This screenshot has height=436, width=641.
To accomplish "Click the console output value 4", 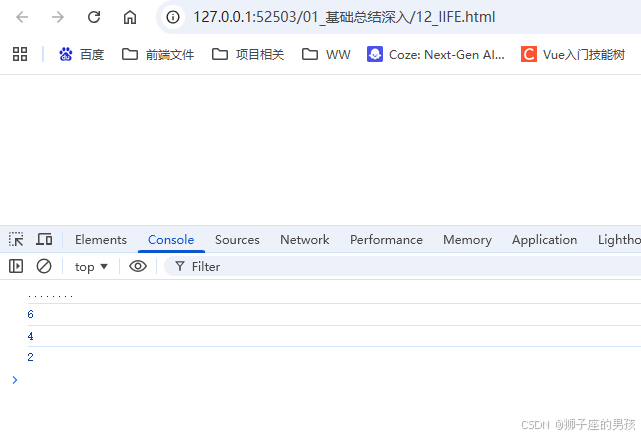I will (x=30, y=336).
